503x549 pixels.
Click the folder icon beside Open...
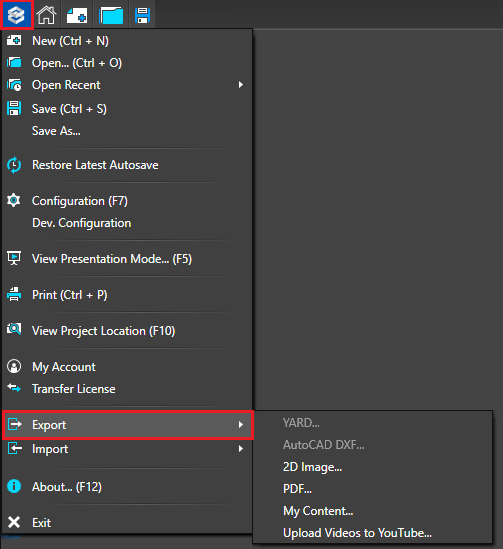point(14,63)
